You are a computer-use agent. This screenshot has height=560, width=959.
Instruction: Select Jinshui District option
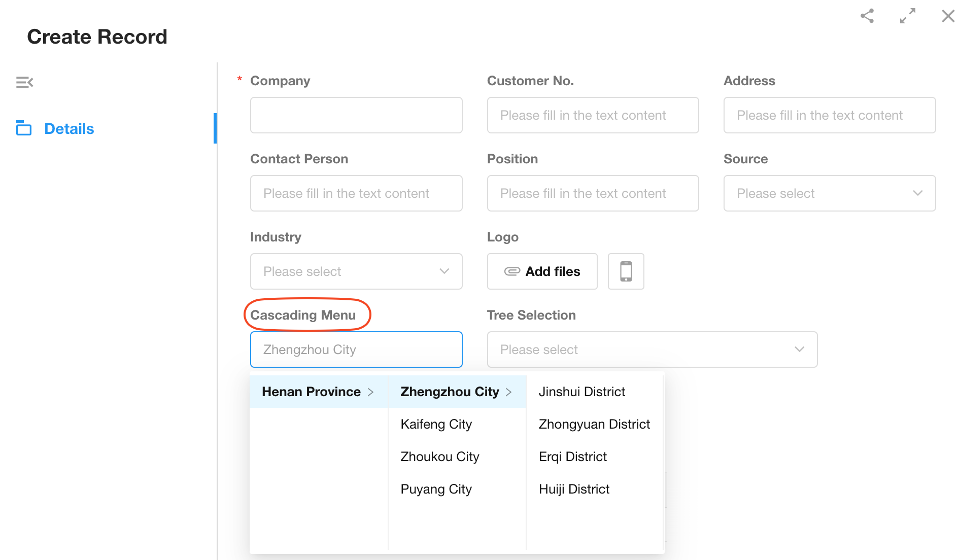tap(581, 392)
